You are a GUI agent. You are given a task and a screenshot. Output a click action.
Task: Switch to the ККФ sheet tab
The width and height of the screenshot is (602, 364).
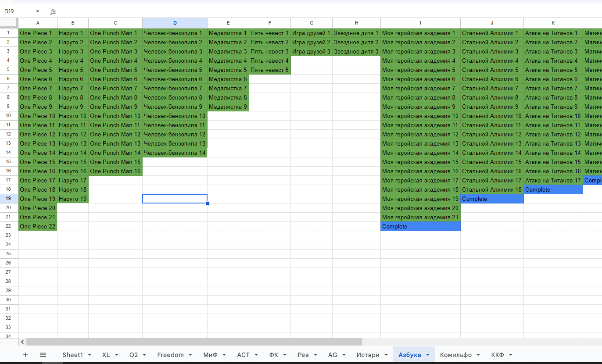click(498, 355)
